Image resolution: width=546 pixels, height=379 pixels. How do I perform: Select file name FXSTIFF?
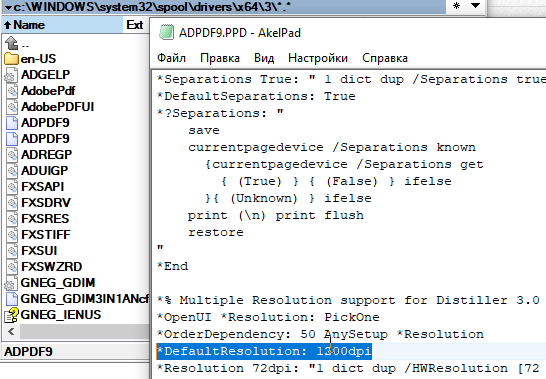tap(46, 235)
